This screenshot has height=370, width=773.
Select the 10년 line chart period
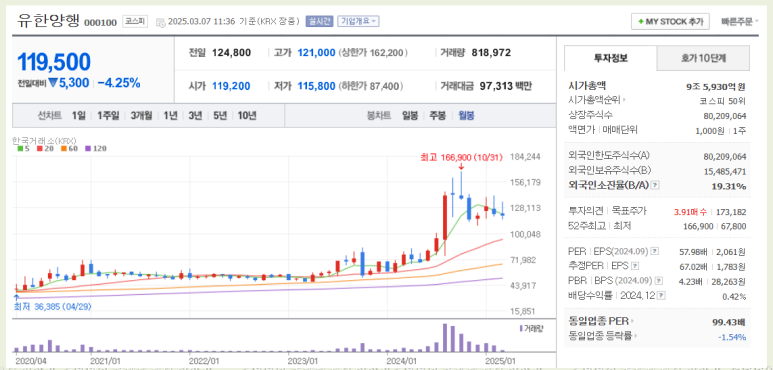247,116
